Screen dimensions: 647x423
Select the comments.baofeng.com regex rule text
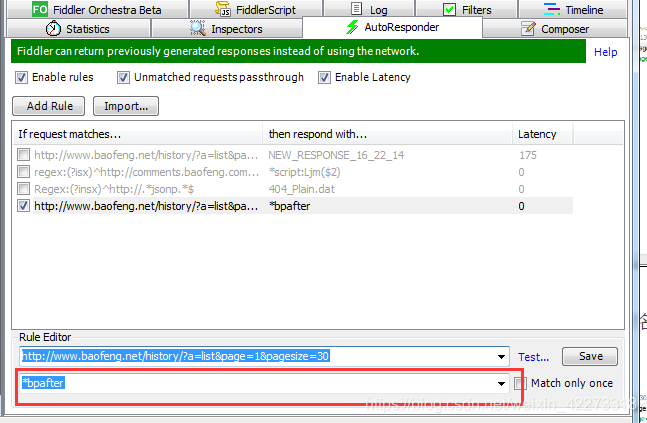pos(146,172)
